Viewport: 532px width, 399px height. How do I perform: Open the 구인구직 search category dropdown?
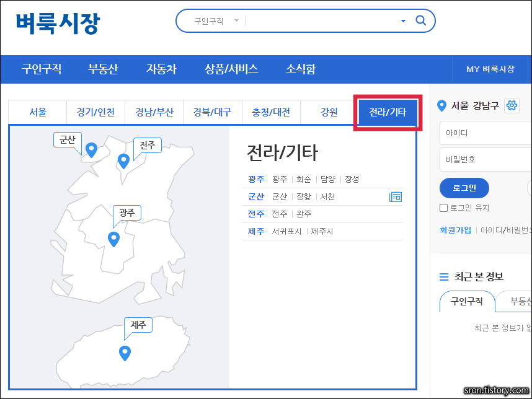coord(216,21)
